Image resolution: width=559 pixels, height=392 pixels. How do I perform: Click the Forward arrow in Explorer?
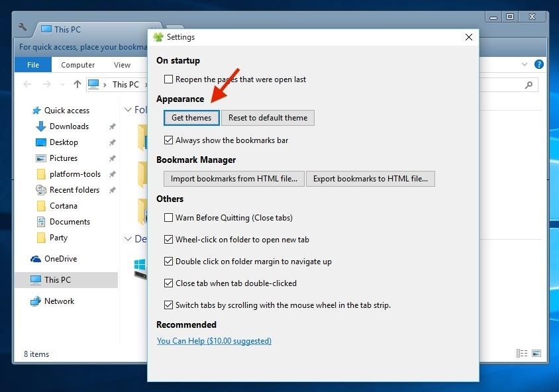click(x=46, y=85)
